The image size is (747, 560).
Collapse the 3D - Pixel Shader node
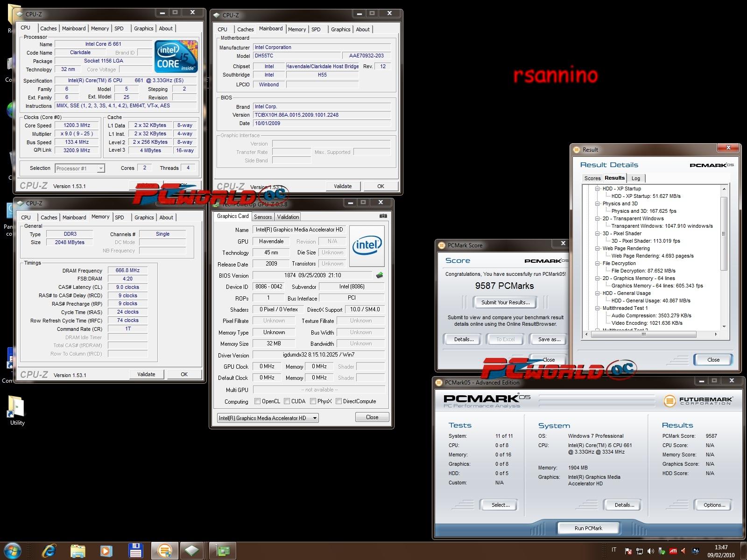click(597, 233)
